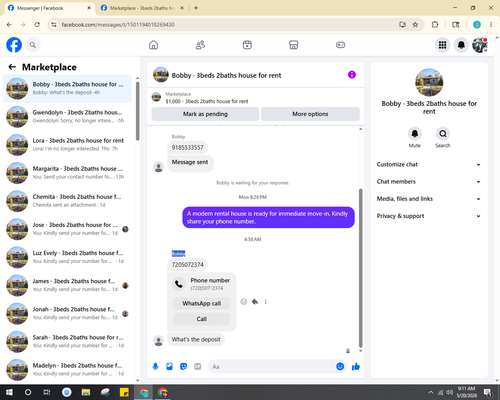Image resolution: width=500 pixels, height=400 pixels.
Task: Open the Chemita conversation
Action: click(67, 201)
